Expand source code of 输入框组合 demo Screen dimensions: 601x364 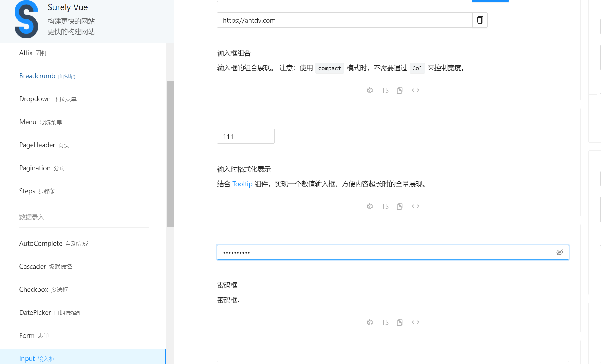415,90
